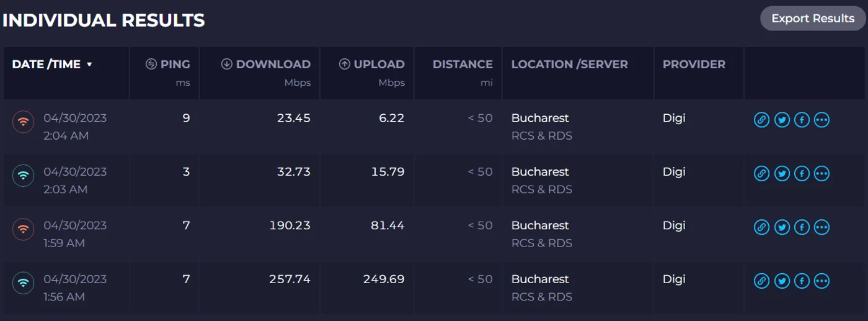
Task: Click green Wi-Fi icon on 1:56 AM row
Action: (x=23, y=284)
